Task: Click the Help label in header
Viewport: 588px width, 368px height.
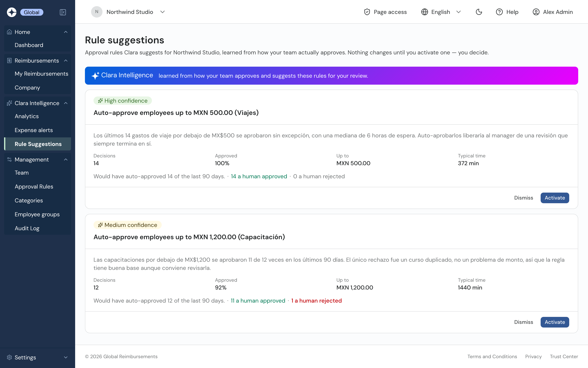Action: tap(512, 12)
